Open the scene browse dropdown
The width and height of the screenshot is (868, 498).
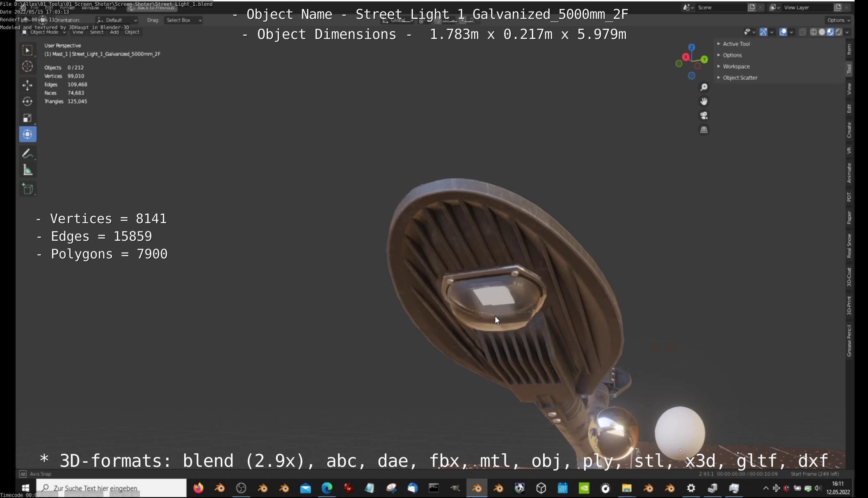[688, 7]
